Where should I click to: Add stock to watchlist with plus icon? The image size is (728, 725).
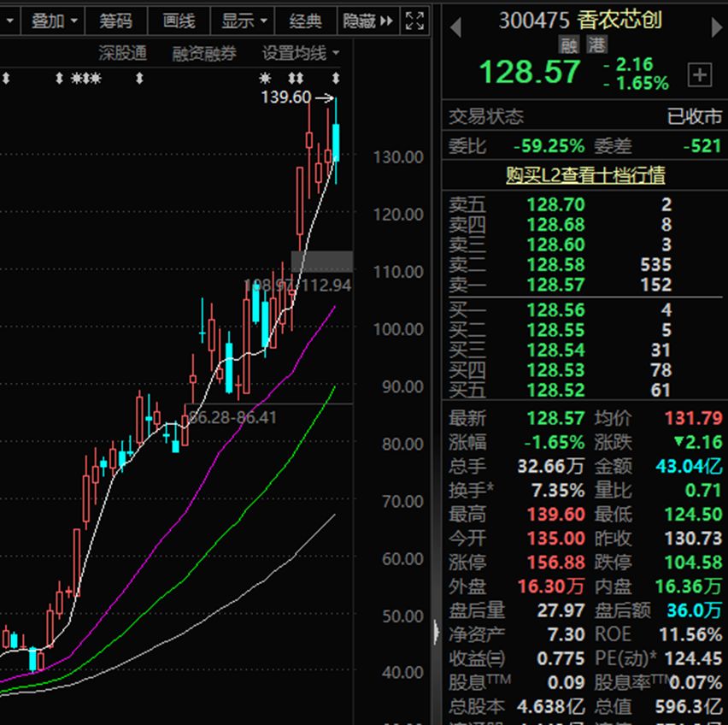tap(699, 74)
